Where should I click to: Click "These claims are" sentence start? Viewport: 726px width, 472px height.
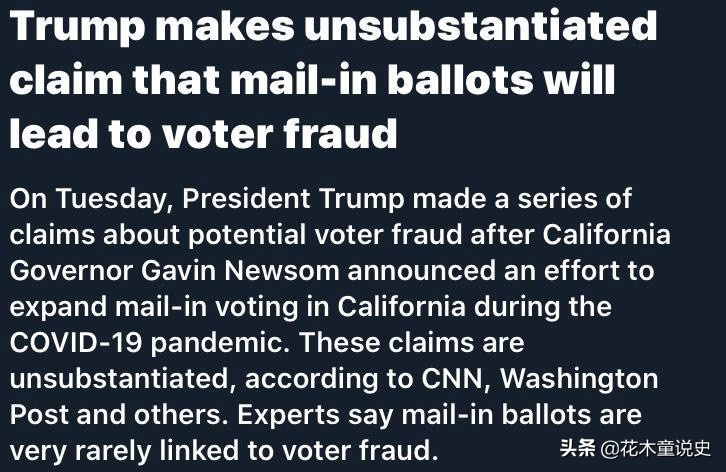(412, 343)
